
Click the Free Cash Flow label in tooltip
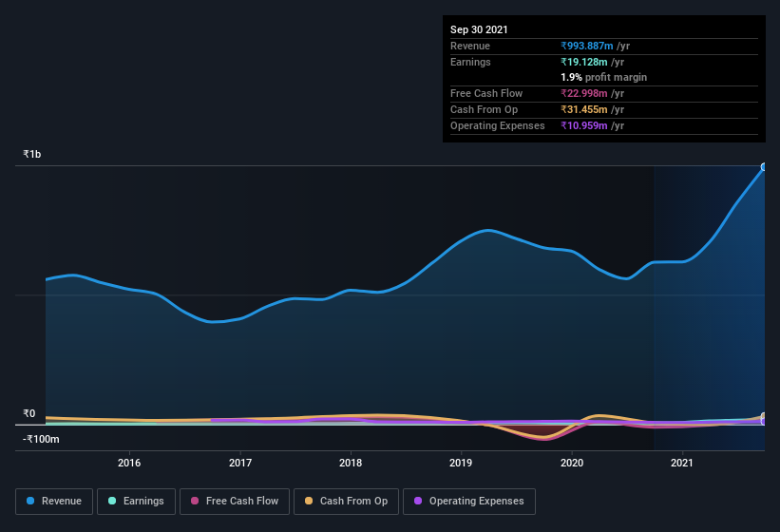coord(486,93)
